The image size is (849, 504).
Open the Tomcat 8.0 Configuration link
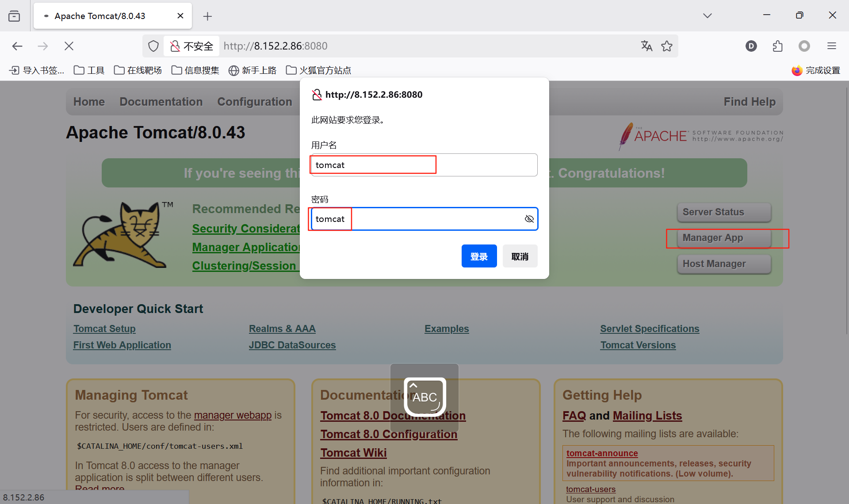389,435
